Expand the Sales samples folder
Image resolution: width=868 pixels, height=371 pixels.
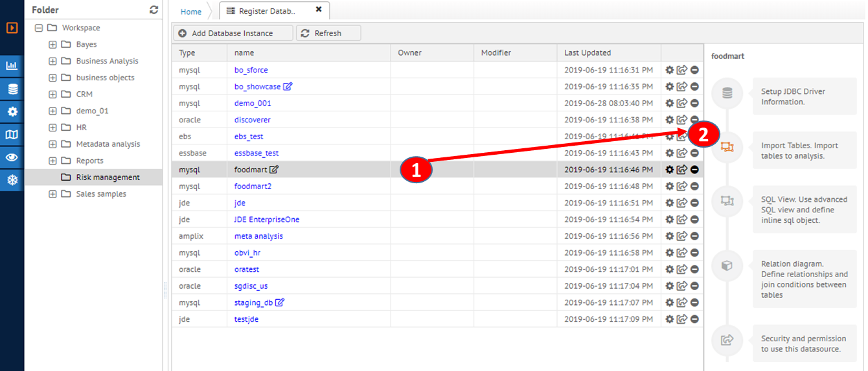tap(53, 194)
